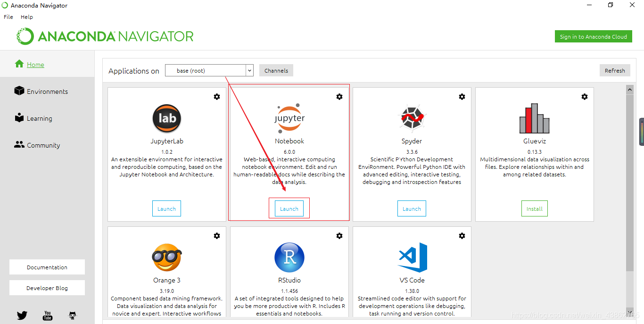The height and width of the screenshot is (324, 644).
Task: Click the Home house icon
Action: pos(19,64)
